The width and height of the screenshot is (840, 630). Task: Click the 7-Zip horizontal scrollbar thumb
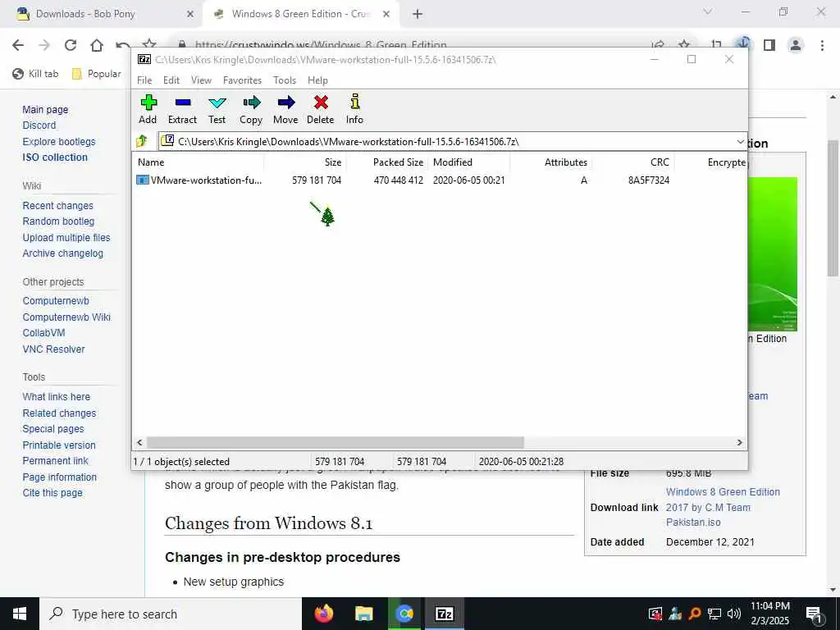(x=335, y=442)
